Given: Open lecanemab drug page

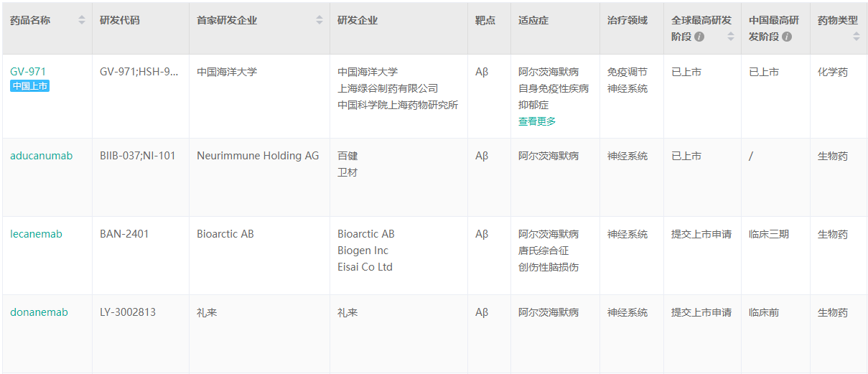Looking at the screenshot, I should [x=36, y=234].
